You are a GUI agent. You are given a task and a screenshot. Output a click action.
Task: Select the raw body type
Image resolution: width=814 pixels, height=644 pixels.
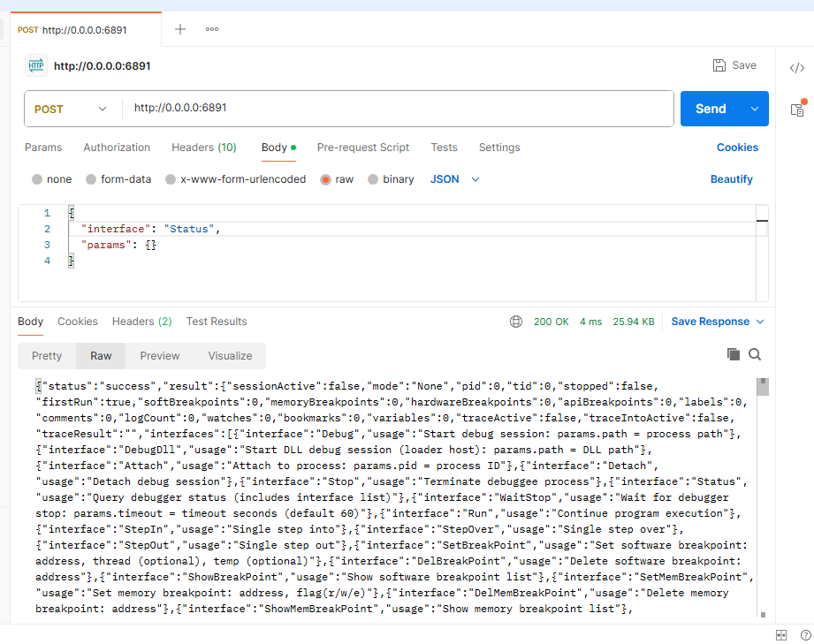coord(325,179)
